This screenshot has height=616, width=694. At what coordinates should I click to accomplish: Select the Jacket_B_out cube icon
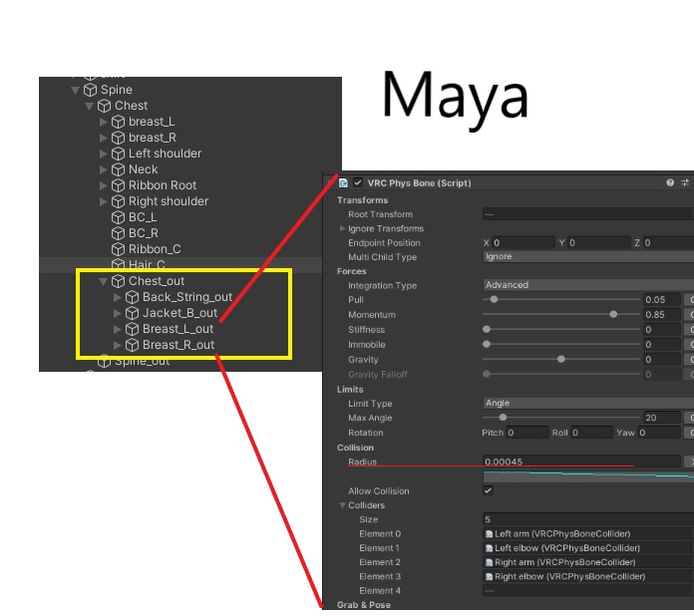(132, 313)
